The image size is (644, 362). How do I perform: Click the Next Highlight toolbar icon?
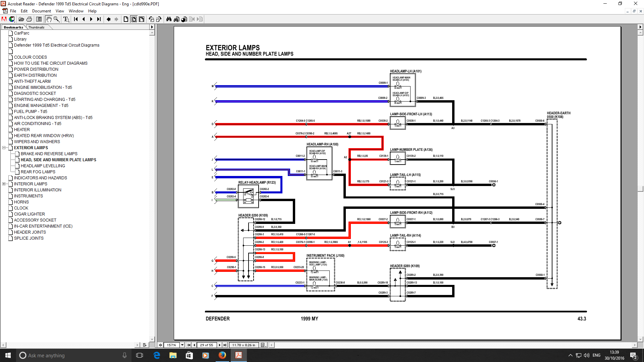point(200,19)
